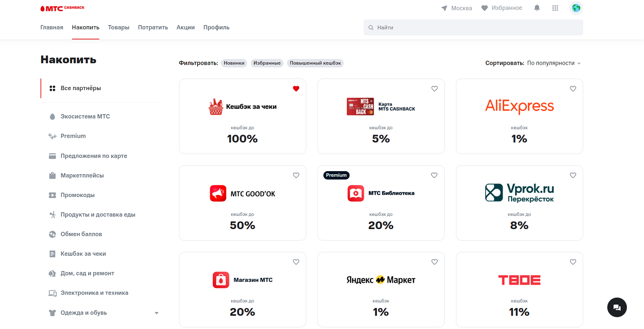Open the user profile avatar
The image size is (644, 329).
(576, 8)
